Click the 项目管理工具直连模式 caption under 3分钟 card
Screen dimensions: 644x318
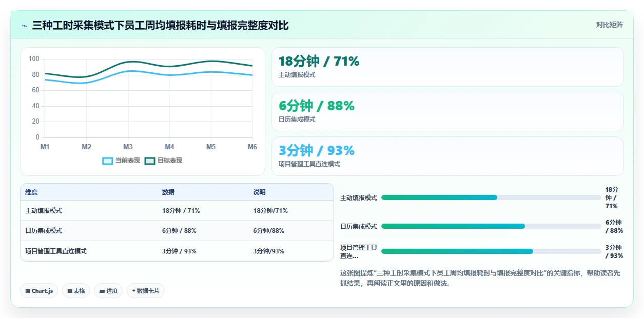309,164
